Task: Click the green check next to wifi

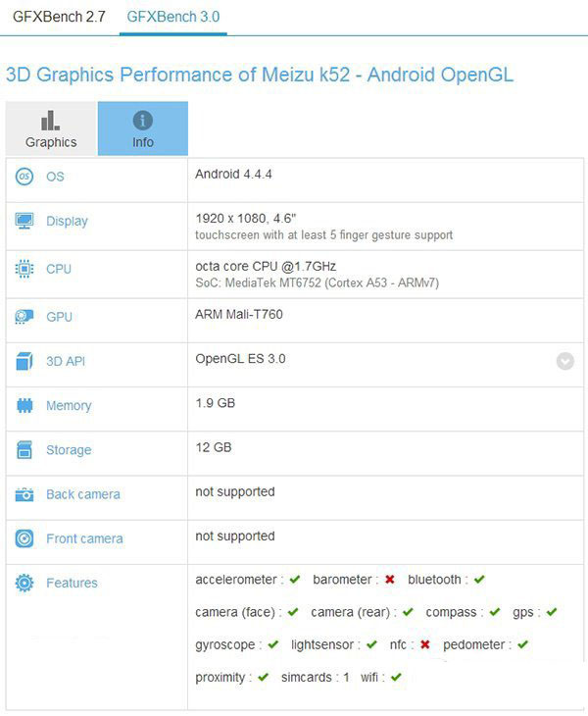Action: (x=396, y=677)
